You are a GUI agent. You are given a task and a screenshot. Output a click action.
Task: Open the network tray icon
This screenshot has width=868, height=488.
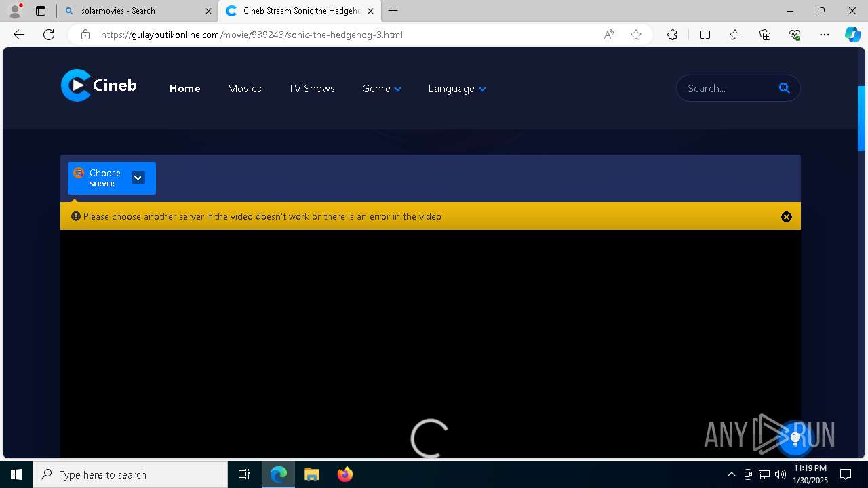coord(764,474)
